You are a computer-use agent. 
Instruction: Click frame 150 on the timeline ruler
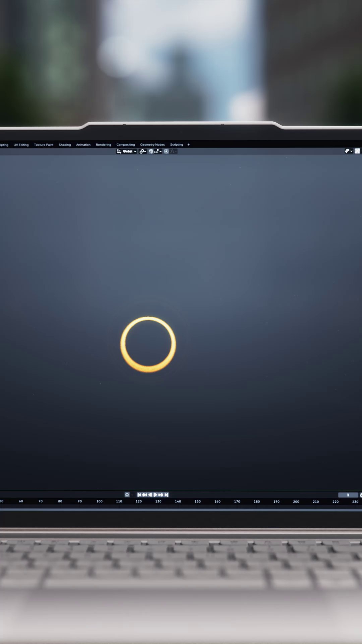198,502
